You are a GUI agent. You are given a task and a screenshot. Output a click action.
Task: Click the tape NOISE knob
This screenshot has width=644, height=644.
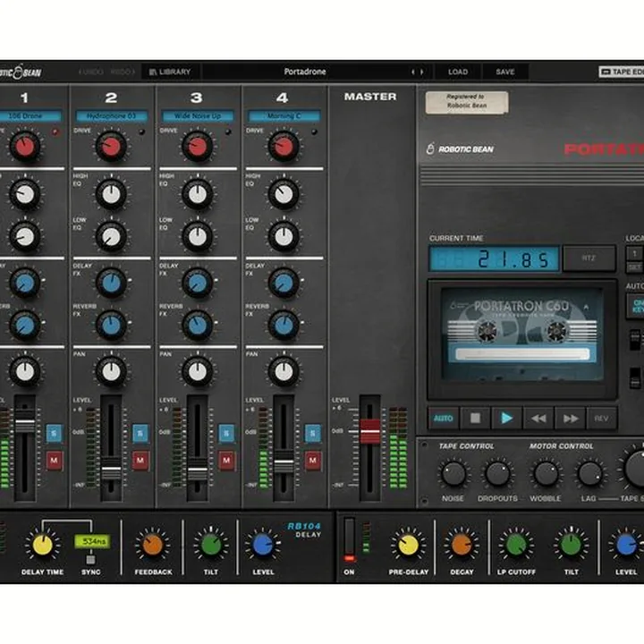[x=453, y=474]
